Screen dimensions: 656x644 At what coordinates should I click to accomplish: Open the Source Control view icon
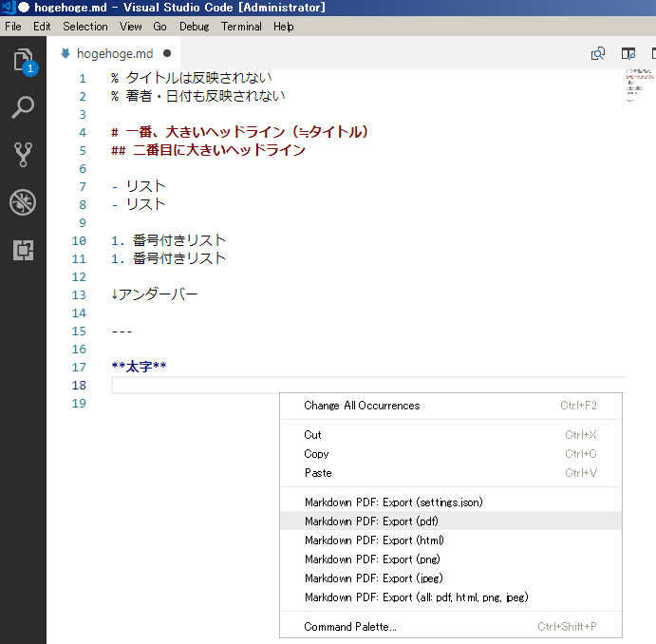point(23,155)
